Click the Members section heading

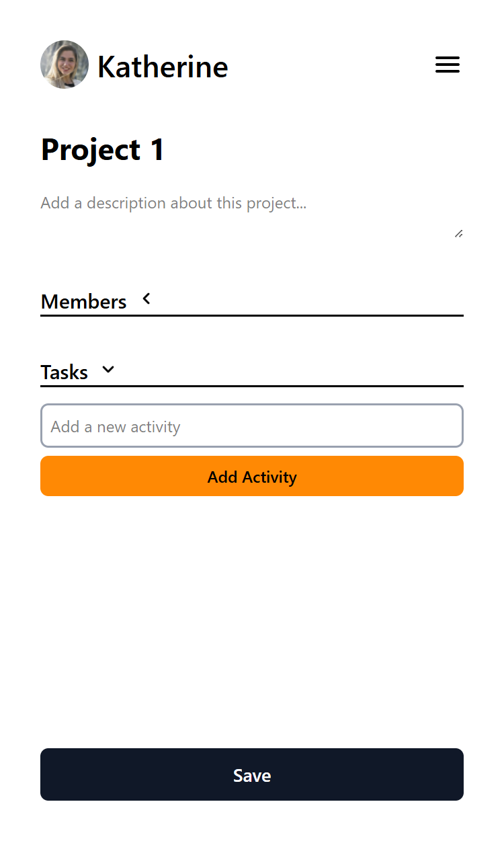coord(83,302)
